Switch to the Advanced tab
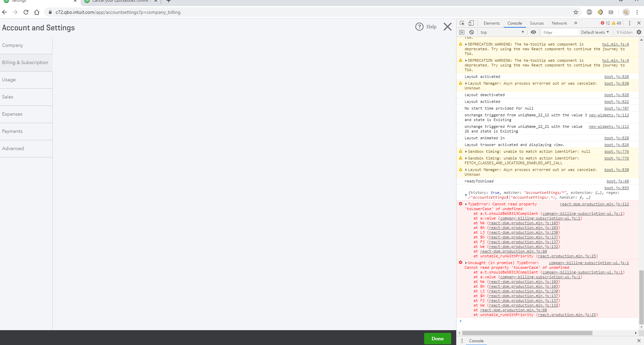644x345 pixels. (x=26, y=148)
